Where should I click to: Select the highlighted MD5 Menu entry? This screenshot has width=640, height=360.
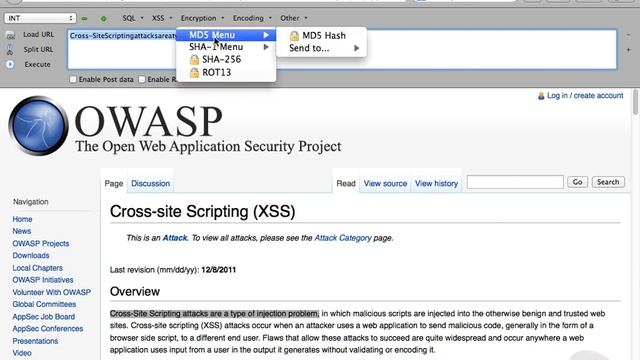(x=226, y=35)
